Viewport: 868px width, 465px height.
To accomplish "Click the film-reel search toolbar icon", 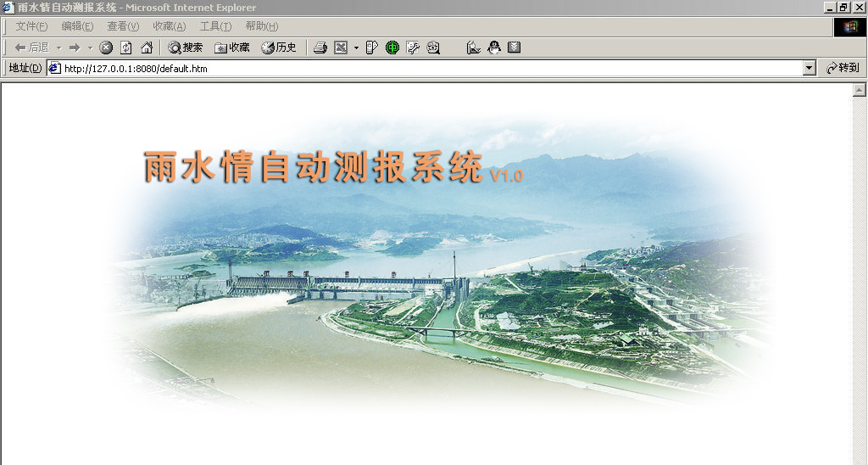I will [x=433, y=48].
